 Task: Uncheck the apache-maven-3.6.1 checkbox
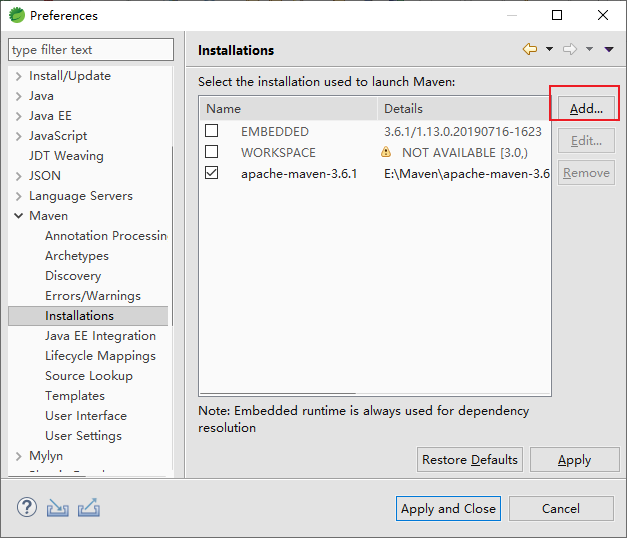click(212, 173)
